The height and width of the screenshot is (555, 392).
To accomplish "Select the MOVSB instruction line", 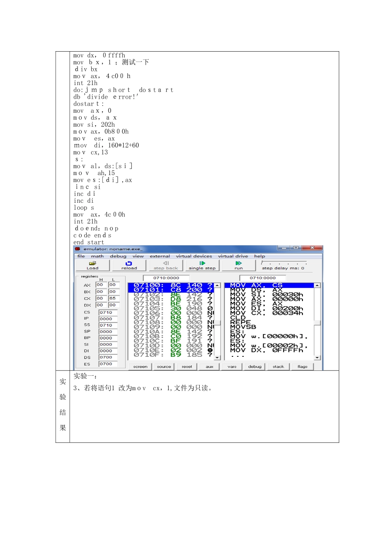I will click(269, 327).
